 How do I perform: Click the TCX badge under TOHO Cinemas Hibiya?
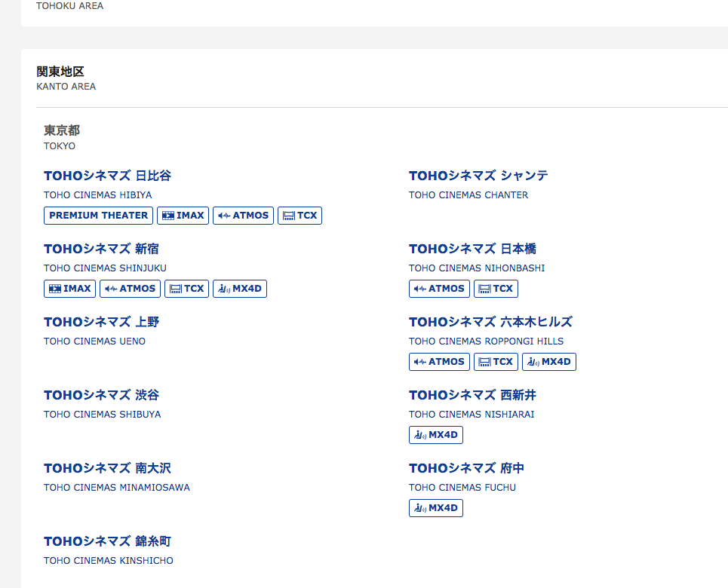tap(299, 216)
